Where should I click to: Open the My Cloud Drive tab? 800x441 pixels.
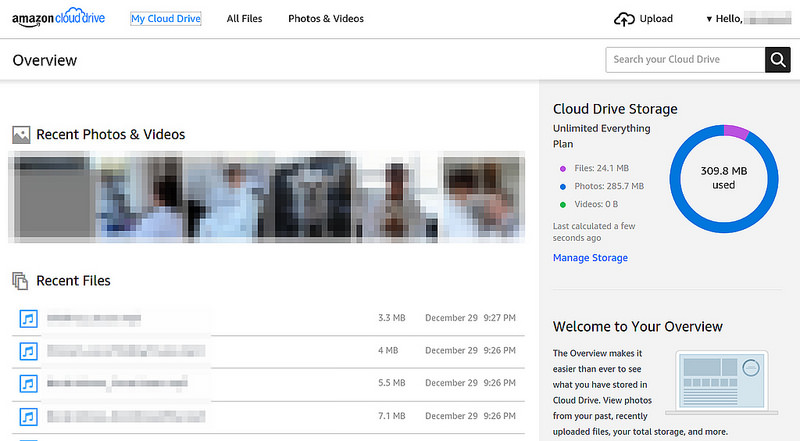coord(166,19)
